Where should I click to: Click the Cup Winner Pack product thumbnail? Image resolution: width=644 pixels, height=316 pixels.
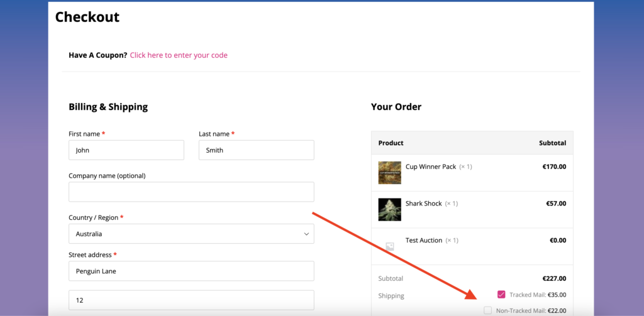[389, 173]
